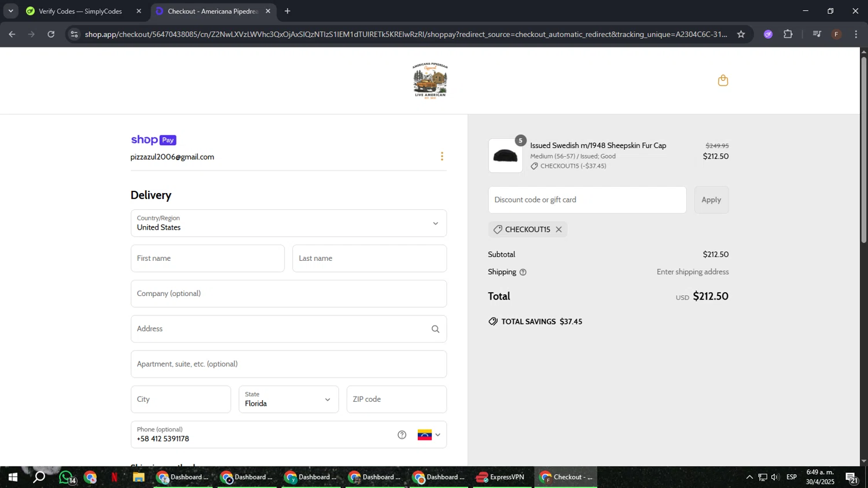Screen dimensions: 868x488
Task: Open browser extensions puzzle icon
Action: pos(788,34)
